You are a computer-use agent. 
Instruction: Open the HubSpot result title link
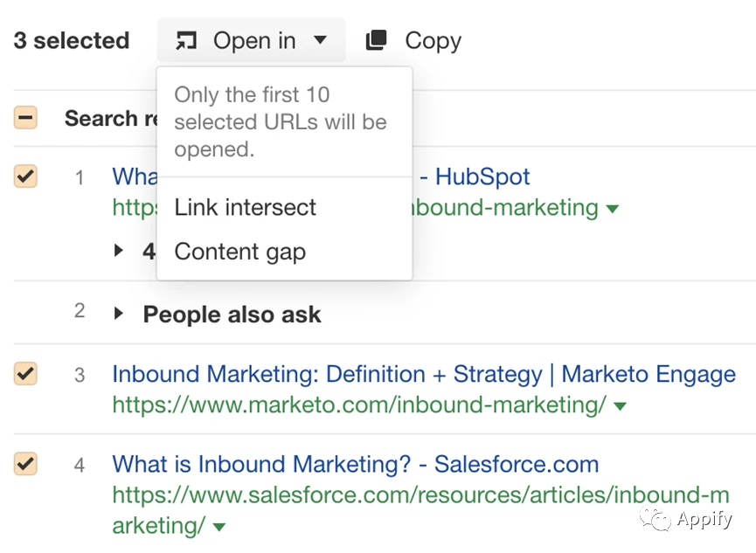482,176
